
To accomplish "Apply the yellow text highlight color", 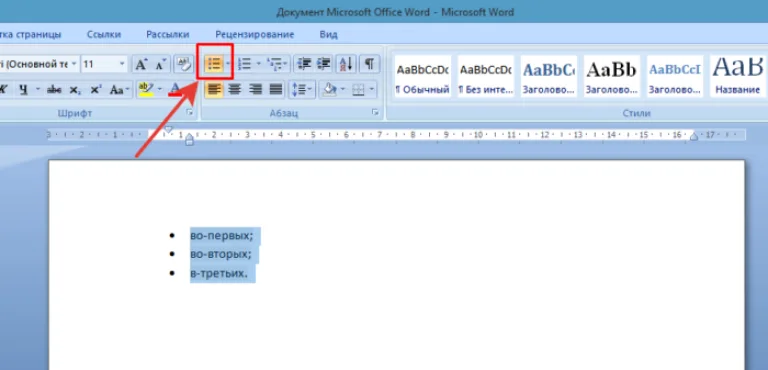I will click(x=145, y=90).
